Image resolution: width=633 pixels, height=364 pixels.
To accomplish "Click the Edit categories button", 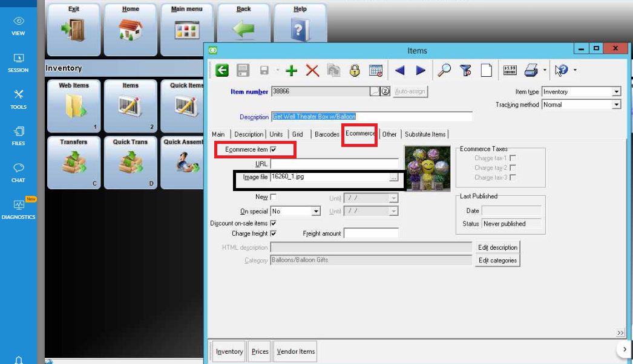I will click(x=497, y=261).
